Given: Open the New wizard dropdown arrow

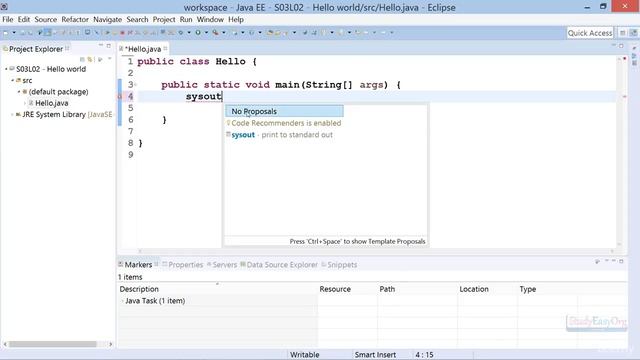Looking at the screenshot, I should pyautogui.click(x=14, y=33).
